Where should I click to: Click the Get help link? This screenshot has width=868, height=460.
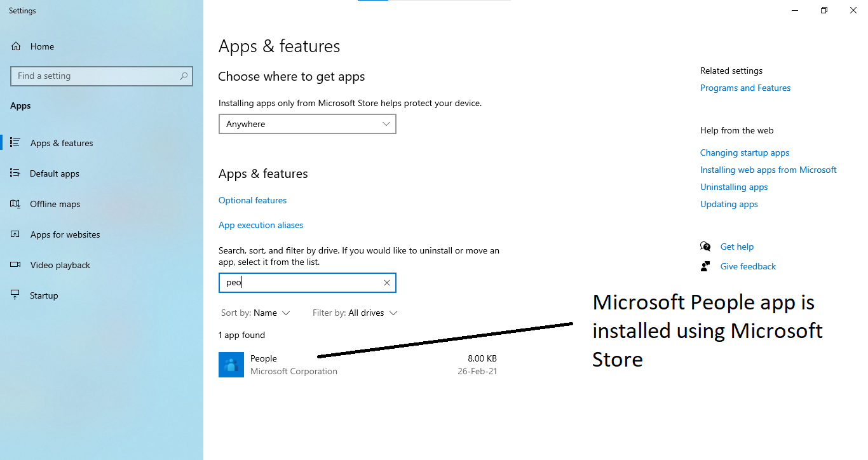(737, 247)
